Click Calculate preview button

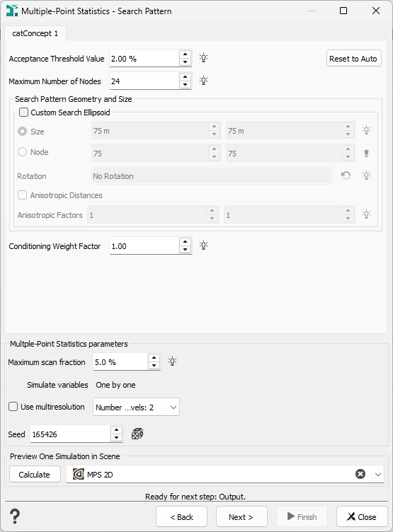(35, 474)
